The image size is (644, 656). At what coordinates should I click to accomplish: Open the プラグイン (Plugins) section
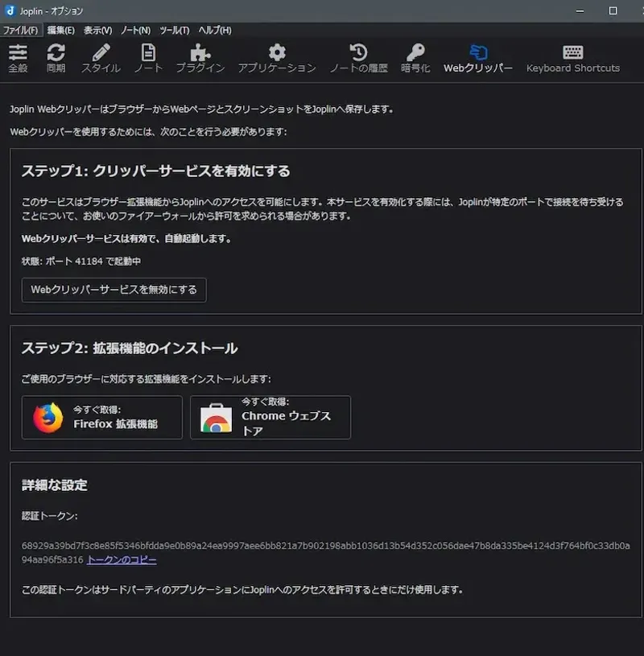[198, 58]
